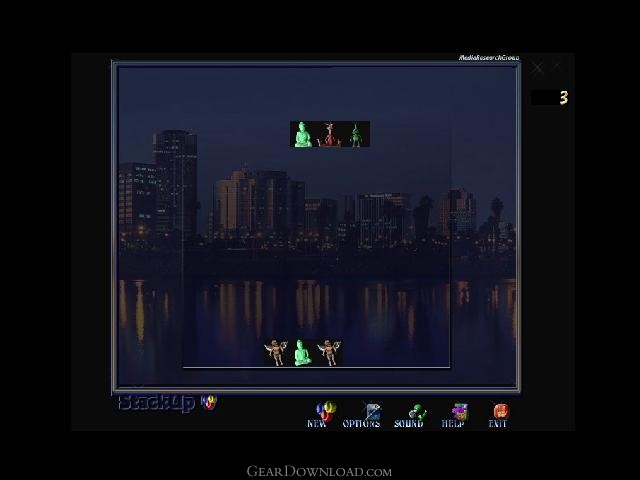
Task: Open the OPTIONS menu
Action: pos(362,415)
